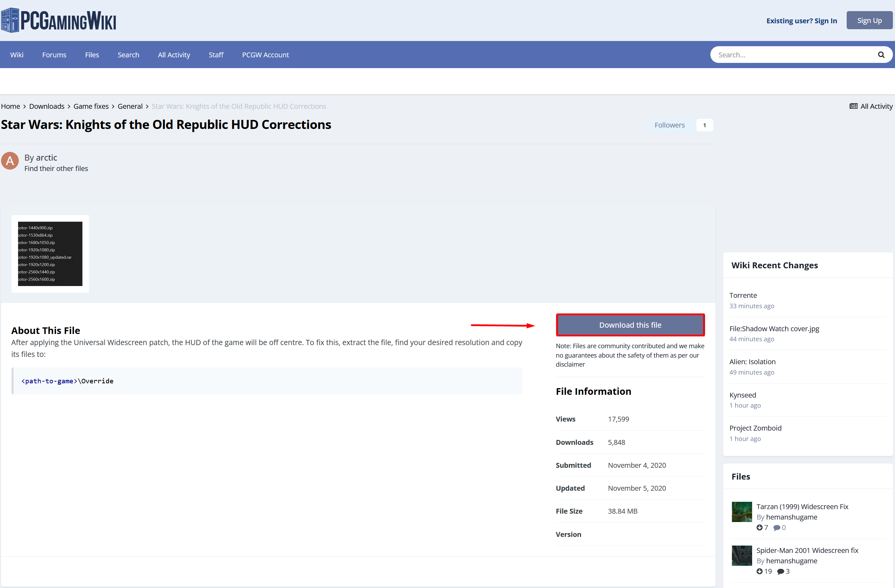Click arctic's avatar icon
Viewport: 895px width, 588px height.
[10, 161]
